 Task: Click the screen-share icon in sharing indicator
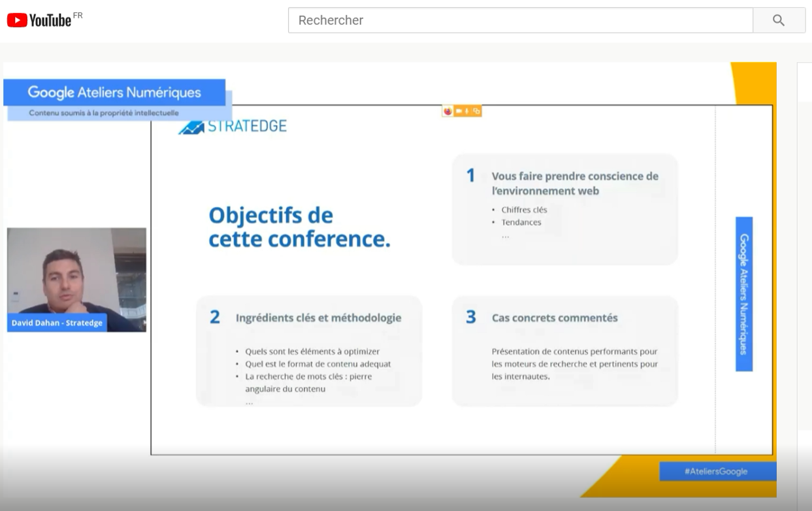click(476, 111)
